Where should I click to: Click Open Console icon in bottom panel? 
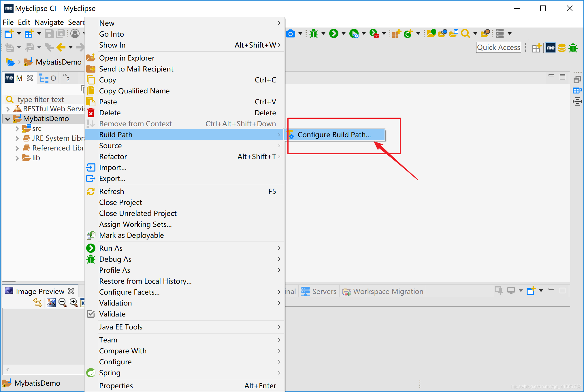[531, 291]
